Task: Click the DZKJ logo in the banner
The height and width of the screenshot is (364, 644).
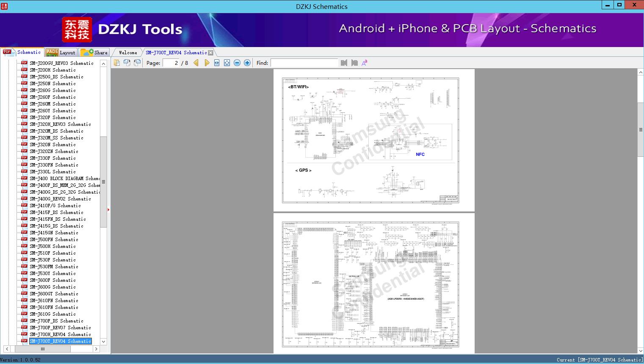Action: (x=77, y=30)
